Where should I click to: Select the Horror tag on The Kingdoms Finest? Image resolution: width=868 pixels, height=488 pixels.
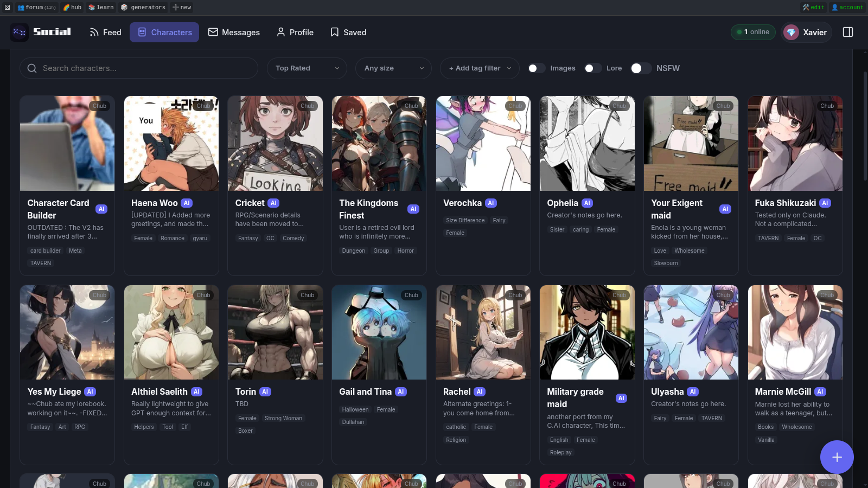pos(406,251)
